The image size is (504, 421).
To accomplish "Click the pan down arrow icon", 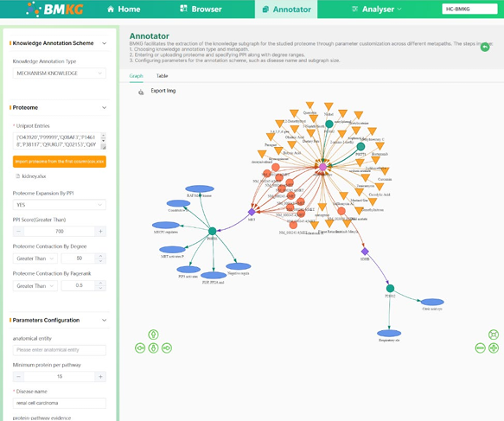I will coord(153,348).
